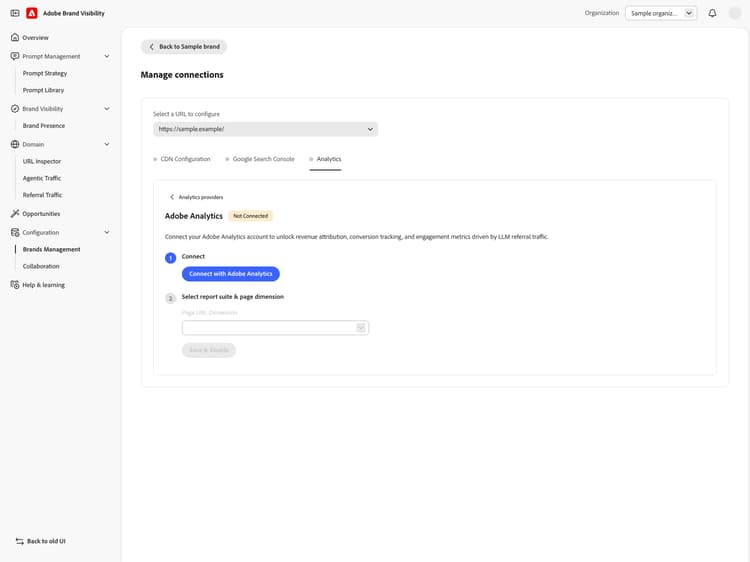Image resolution: width=750 pixels, height=562 pixels.
Task: Click Adobe Brand Visibility title
Action: coord(74,13)
